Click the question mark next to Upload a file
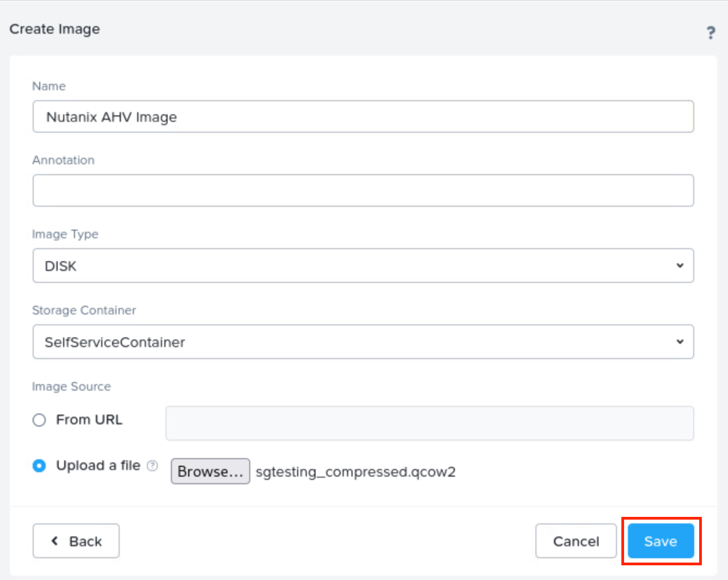Viewport: 728px width, 580px height. point(152,466)
